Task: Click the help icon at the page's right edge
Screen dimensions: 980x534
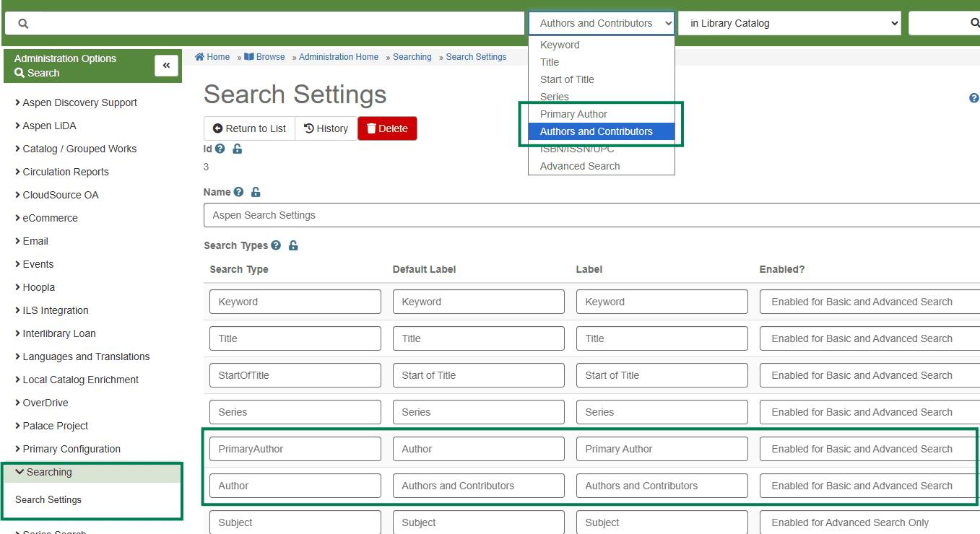Action: 974,98
